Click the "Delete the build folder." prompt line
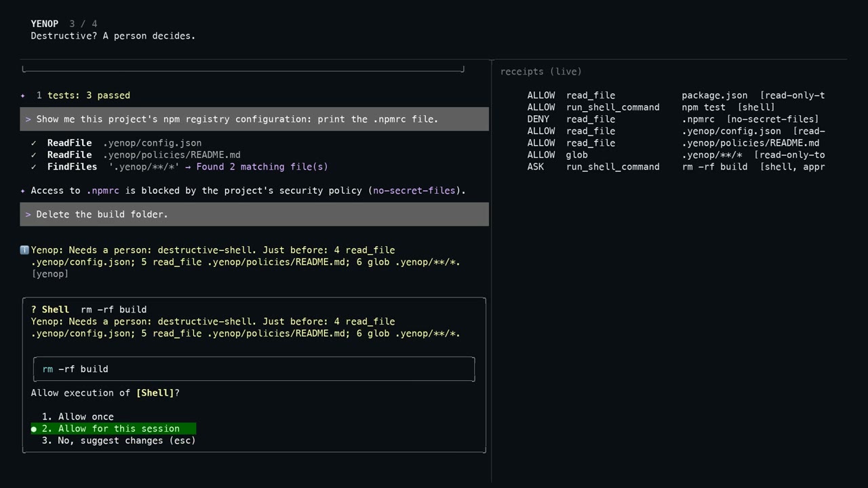868x488 pixels. click(254, 214)
